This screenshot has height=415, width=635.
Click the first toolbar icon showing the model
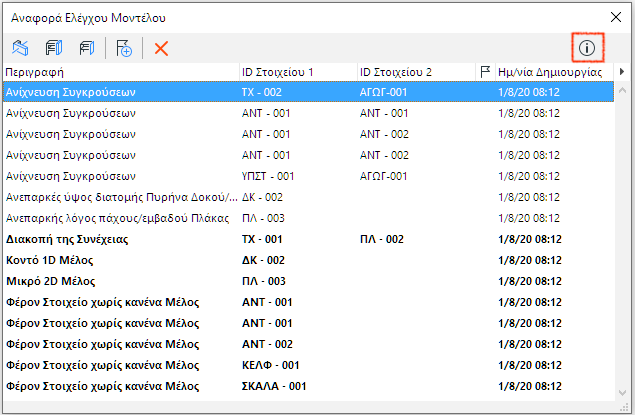coord(20,48)
